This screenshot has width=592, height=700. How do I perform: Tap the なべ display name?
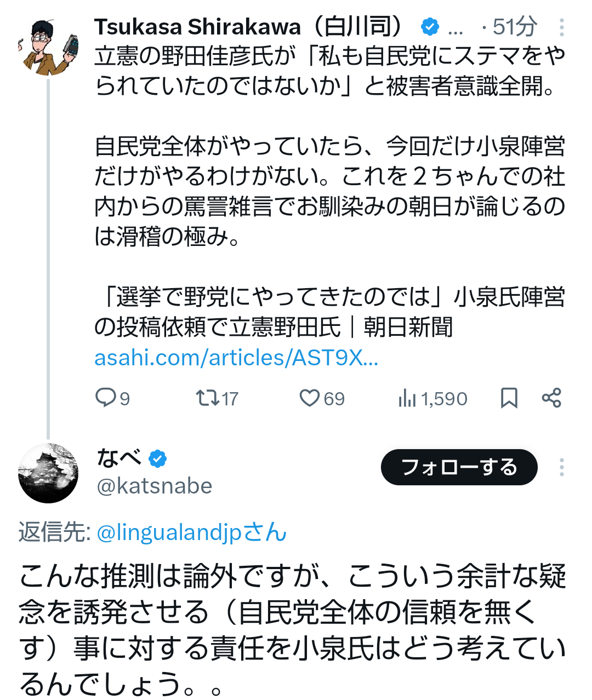point(118,458)
